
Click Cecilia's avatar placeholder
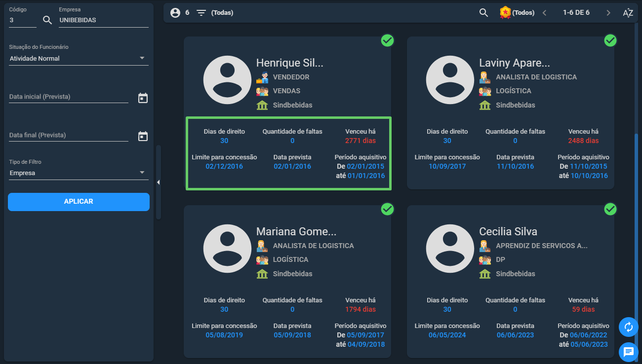tap(450, 249)
